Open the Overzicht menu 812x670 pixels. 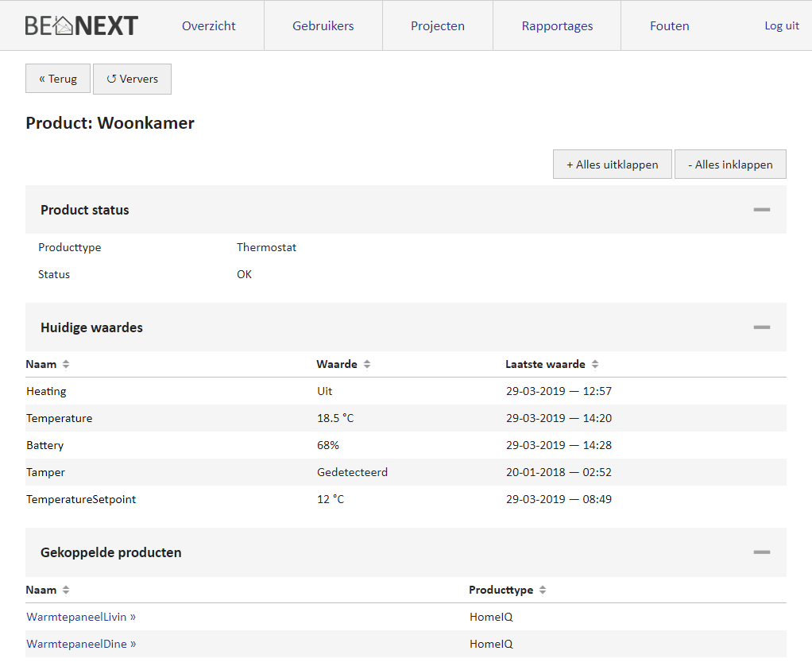point(209,26)
